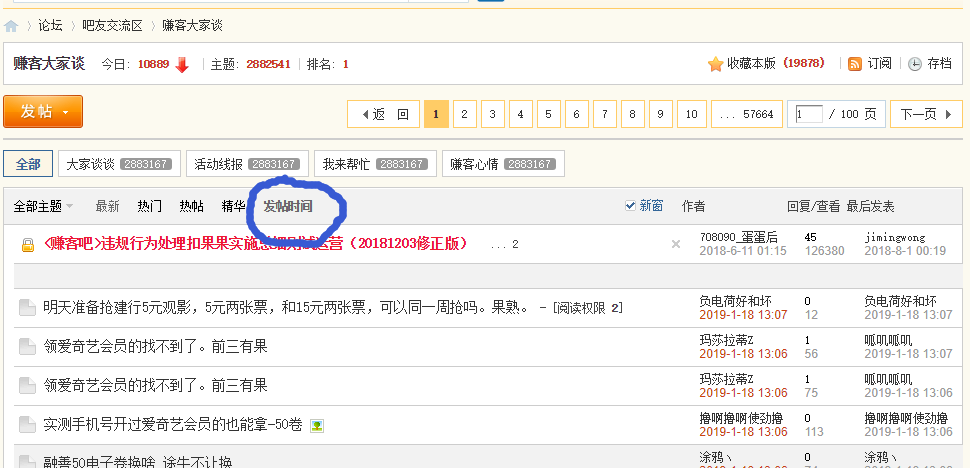The width and height of the screenshot is (970, 468).
Task: Click the lock icon on pinned thread
Action: (28, 245)
